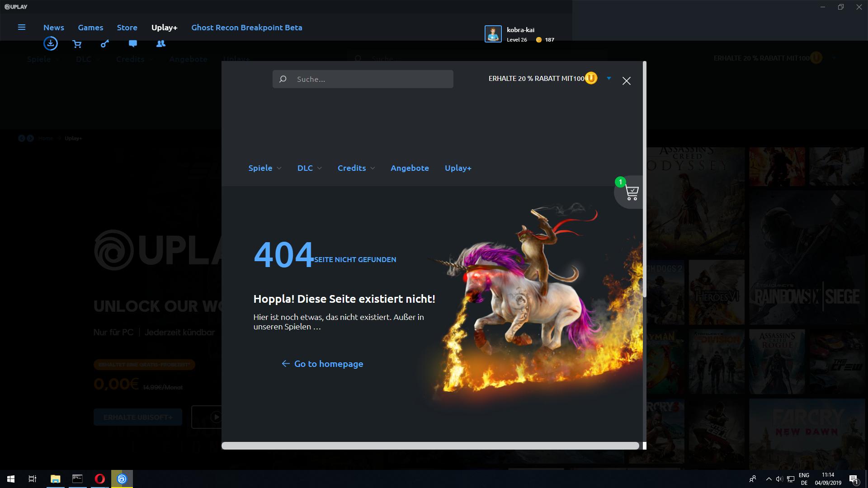
Task: Expand the Credits dropdown in popup
Action: (x=356, y=168)
